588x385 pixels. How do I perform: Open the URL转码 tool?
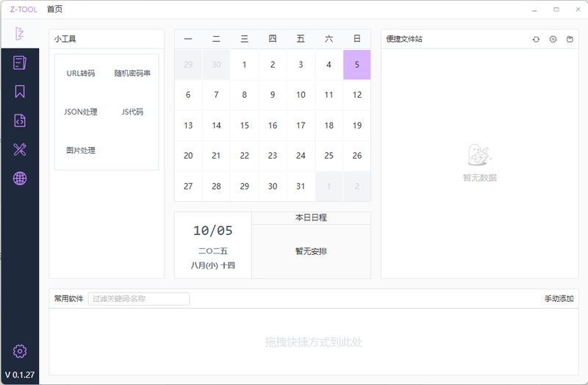(x=81, y=73)
